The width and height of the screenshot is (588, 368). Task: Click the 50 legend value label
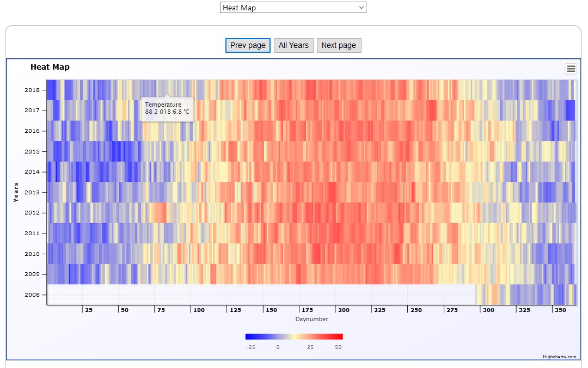tap(338, 347)
